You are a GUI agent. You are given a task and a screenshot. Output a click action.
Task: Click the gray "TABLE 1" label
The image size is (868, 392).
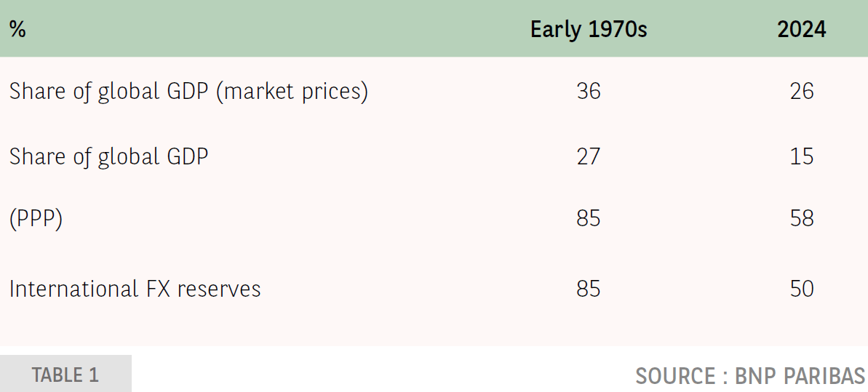65,375
